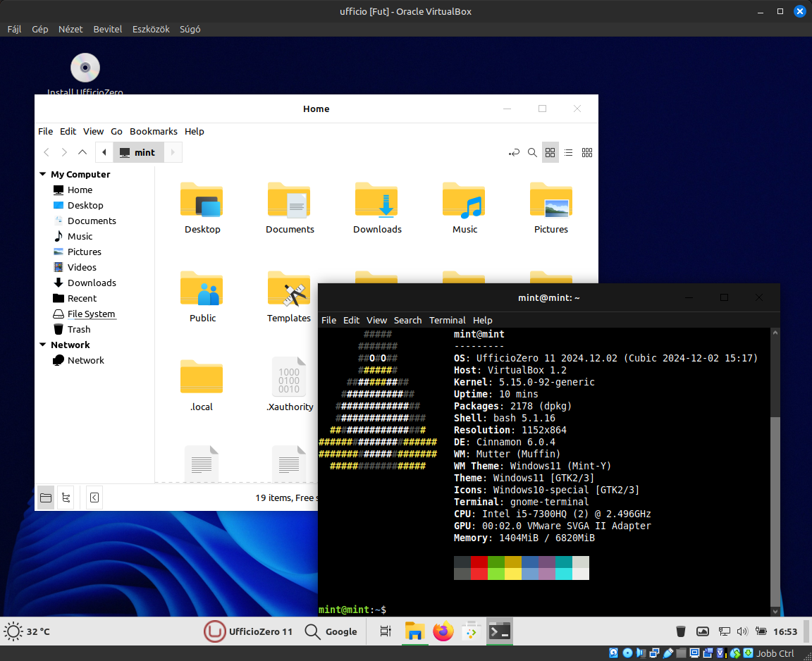
Task: Toggle location entry in file manager toolbar
Action: [x=514, y=153]
